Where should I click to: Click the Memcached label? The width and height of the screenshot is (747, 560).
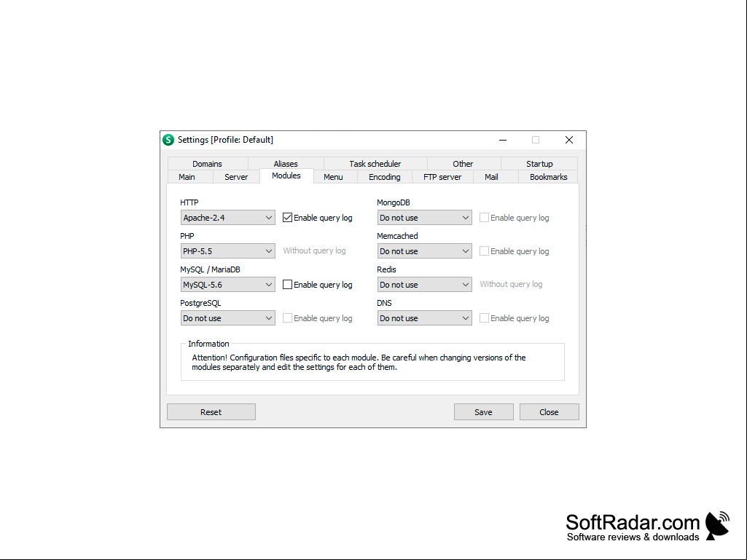(x=397, y=236)
